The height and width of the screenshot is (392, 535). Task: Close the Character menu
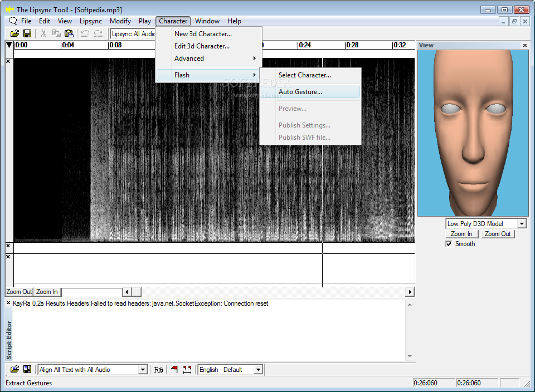173,21
